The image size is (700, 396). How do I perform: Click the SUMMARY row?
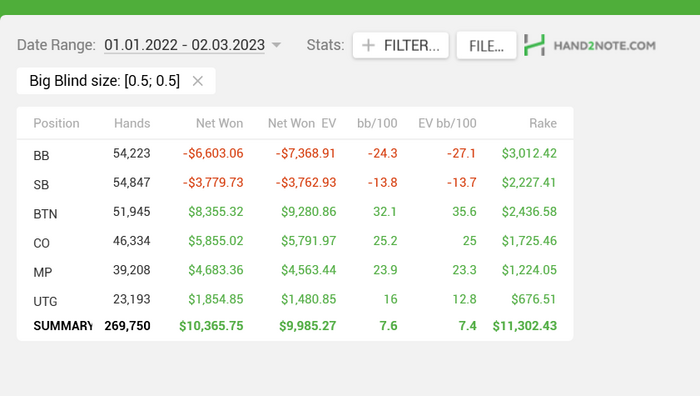[x=295, y=326]
